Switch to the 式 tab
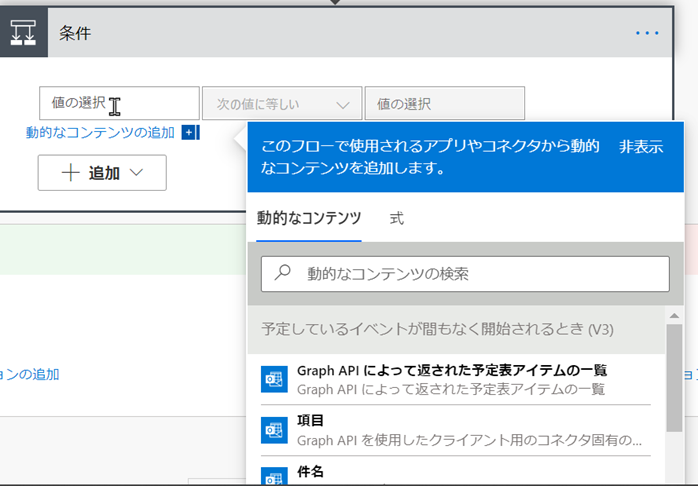 397,219
